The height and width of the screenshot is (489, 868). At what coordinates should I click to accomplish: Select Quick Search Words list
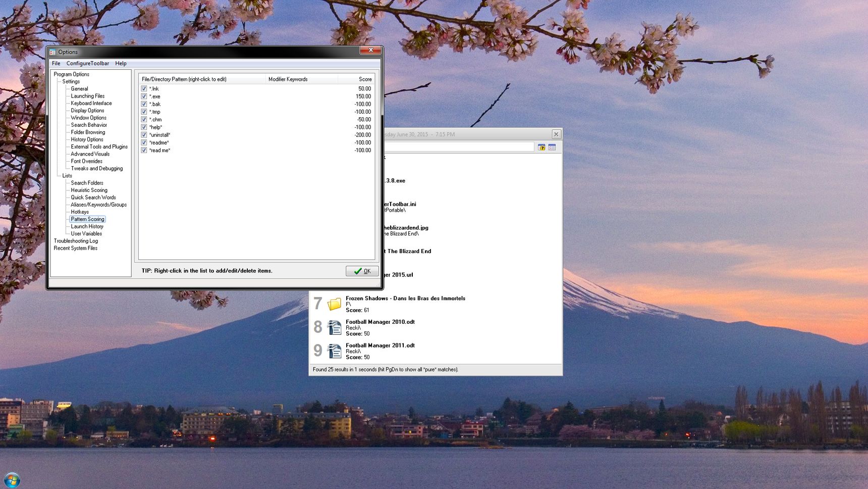[93, 198]
